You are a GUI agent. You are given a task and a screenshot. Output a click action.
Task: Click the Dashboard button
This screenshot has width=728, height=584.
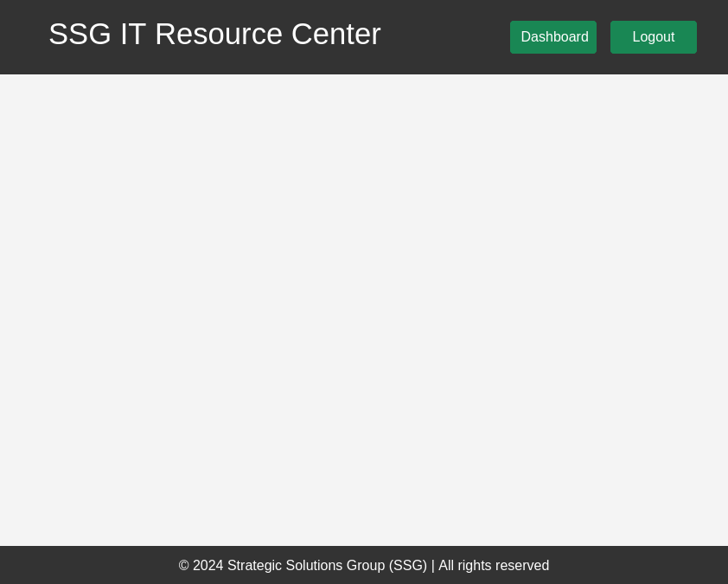553,37
